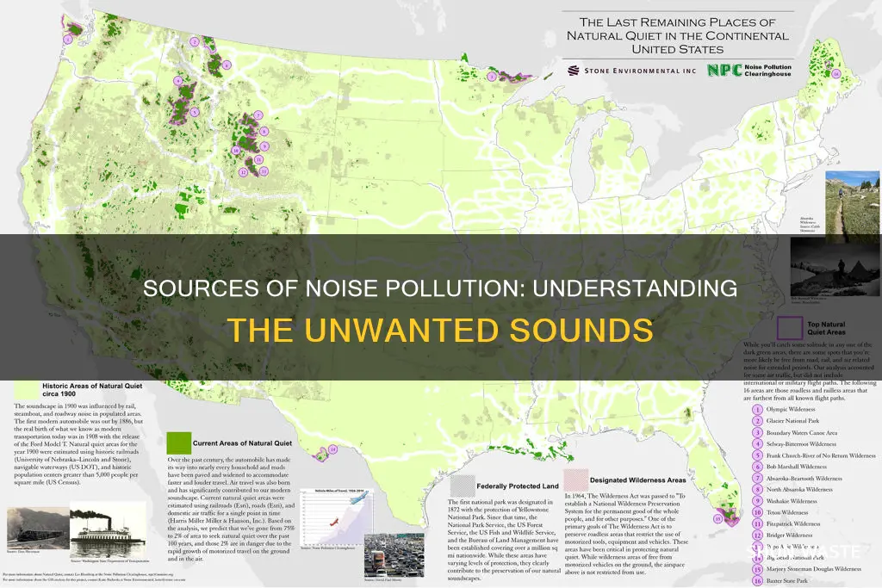Select 'Olympic Wilderness' in the list
This screenshot has width=882, height=588.
point(791,409)
